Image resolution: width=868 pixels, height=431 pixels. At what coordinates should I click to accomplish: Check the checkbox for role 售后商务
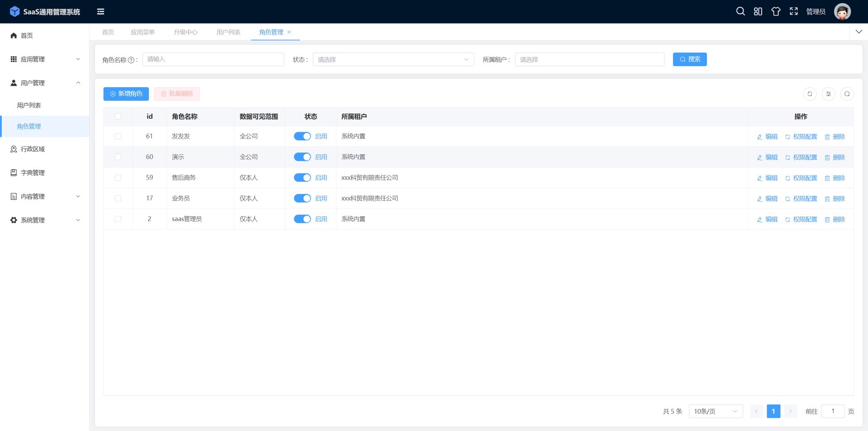pyautogui.click(x=118, y=178)
